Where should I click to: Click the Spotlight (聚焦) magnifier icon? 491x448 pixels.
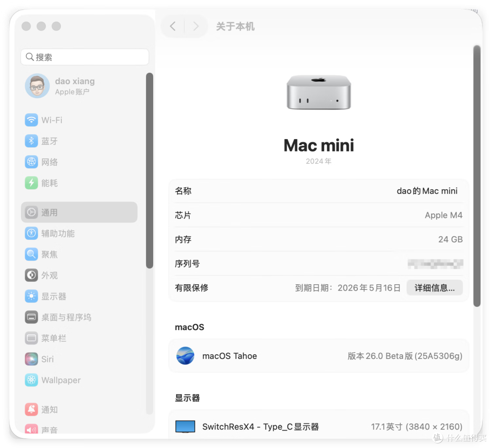coord(31,254)
